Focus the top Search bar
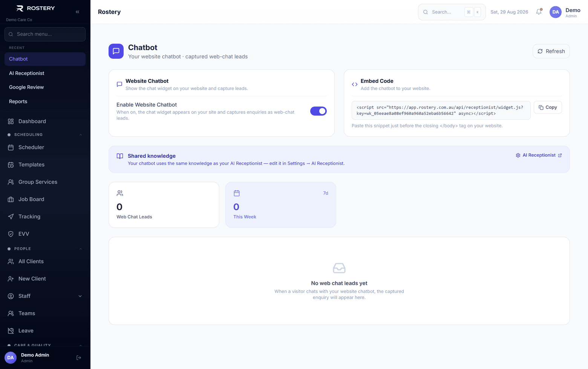 pyautogui.click(x=452, y=12)
